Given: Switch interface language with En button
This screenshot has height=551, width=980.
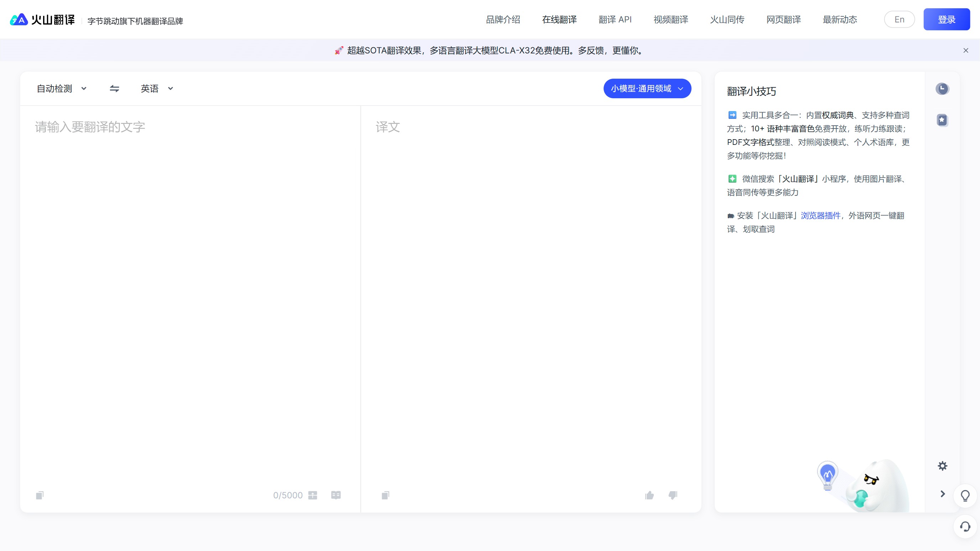Looking at the screenshot, I should (900, 19).
